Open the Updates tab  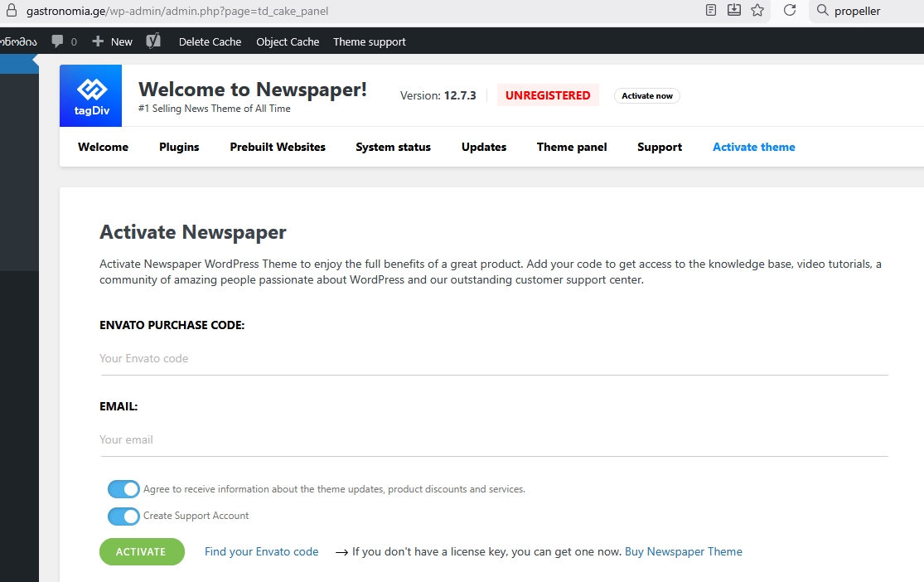point(484,147)
